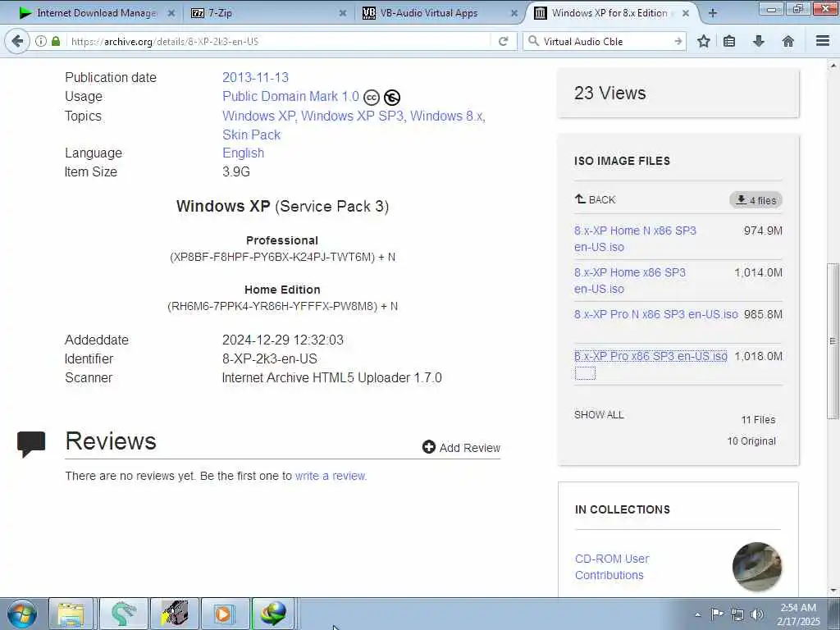Viewport: 840px width, 630px height.
Task: Click the page vertical scrollbar thumb
Action: point(833,340)
